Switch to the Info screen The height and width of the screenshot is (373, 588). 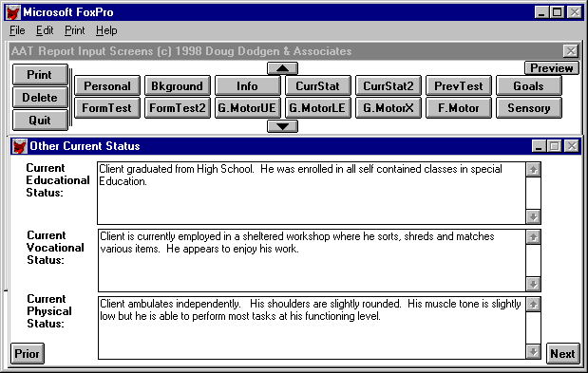click(248, 85)
